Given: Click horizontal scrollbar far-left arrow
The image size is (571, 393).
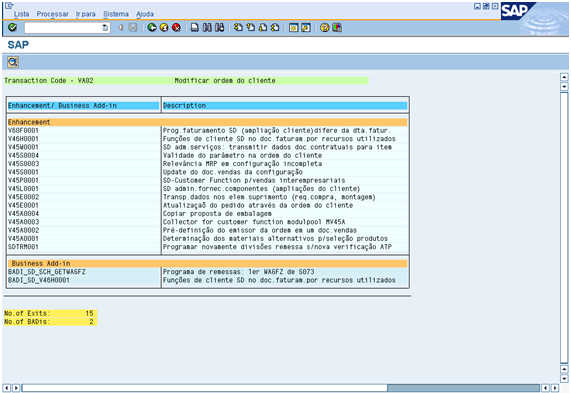Looking at the screenshot, I should (7, 388).
